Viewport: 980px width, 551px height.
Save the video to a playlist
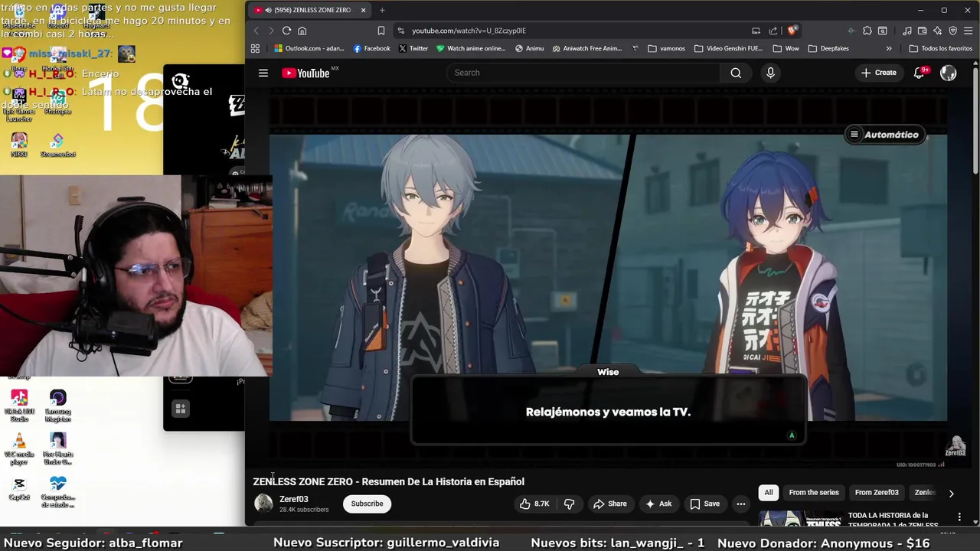coord(705,504)
